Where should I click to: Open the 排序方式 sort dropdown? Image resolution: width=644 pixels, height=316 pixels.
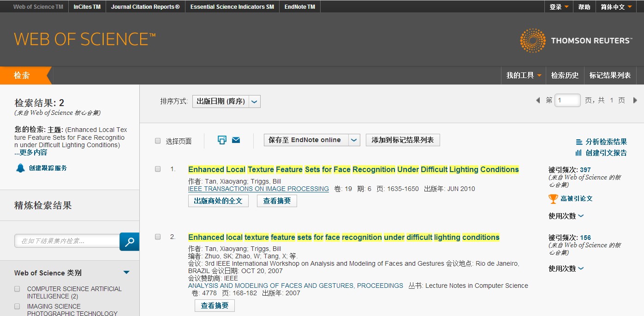(x=255, y=101)
